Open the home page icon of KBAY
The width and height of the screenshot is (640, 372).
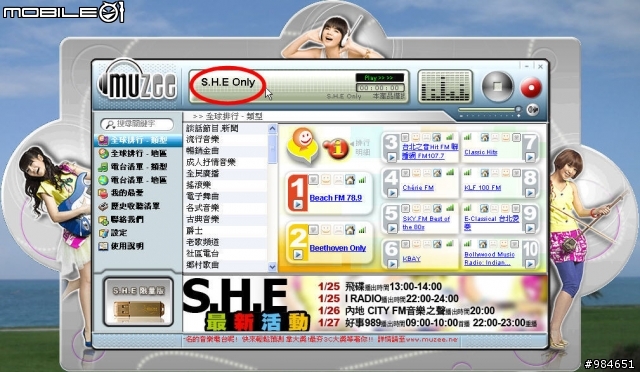tap(437, 244)
